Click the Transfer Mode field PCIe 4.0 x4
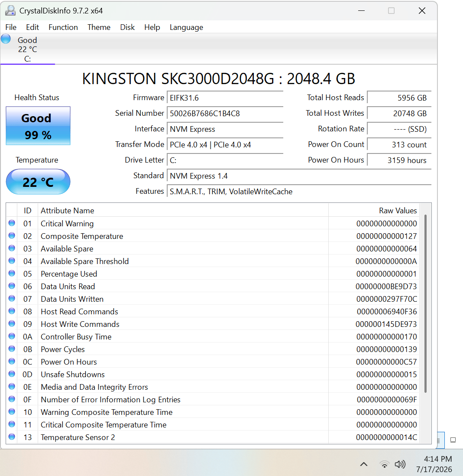 tap(225, 145)
